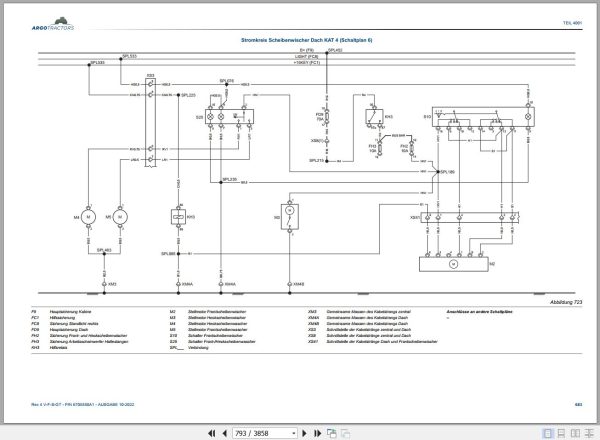600x440 pixels.
Task: Click the KH3 relay coil symbol
Action: [178, 217]
